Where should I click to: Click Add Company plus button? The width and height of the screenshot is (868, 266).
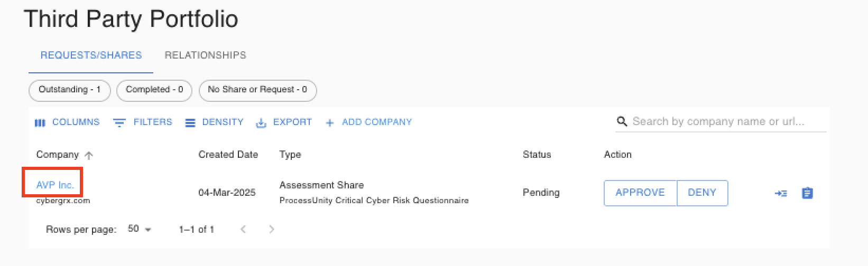330,122
